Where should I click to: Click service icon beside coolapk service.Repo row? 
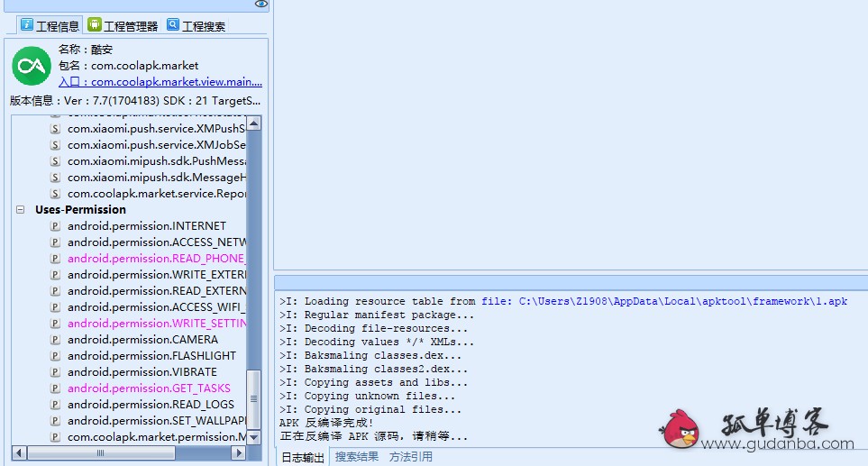click(55, 194)
